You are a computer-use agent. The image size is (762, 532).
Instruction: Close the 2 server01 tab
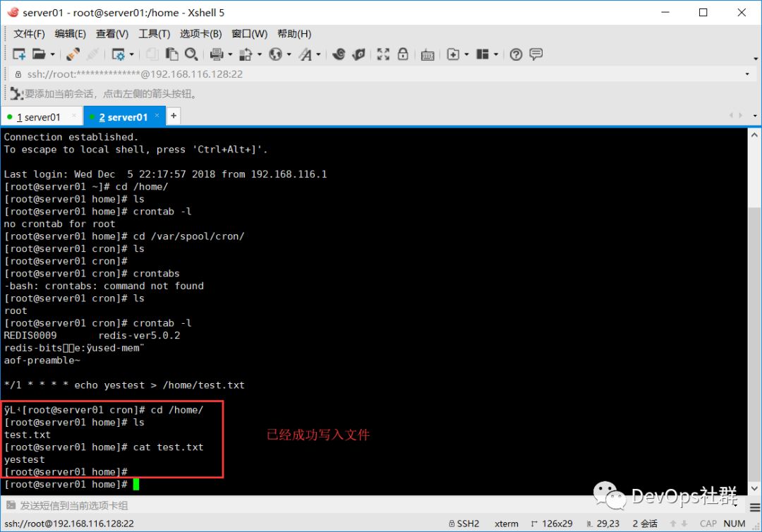click(x=157, y=115)
